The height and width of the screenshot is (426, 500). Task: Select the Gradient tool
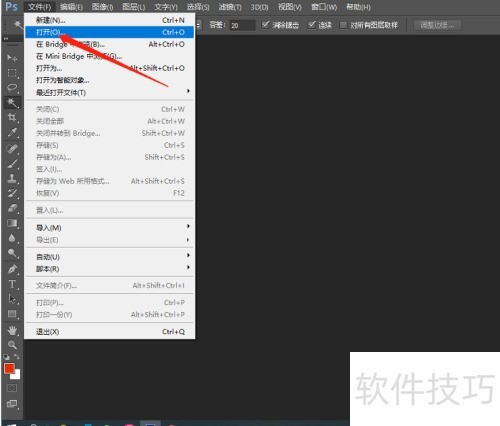coord(12,223)
